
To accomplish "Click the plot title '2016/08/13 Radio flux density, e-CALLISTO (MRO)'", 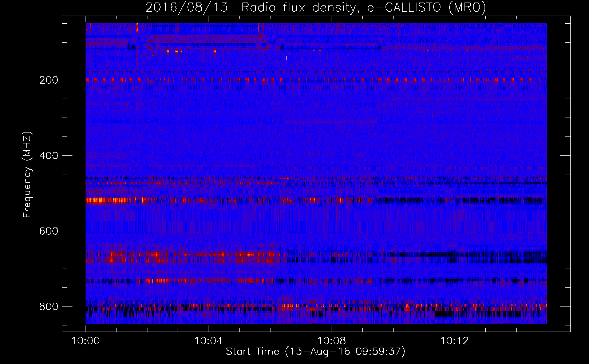I will (316, 7).
